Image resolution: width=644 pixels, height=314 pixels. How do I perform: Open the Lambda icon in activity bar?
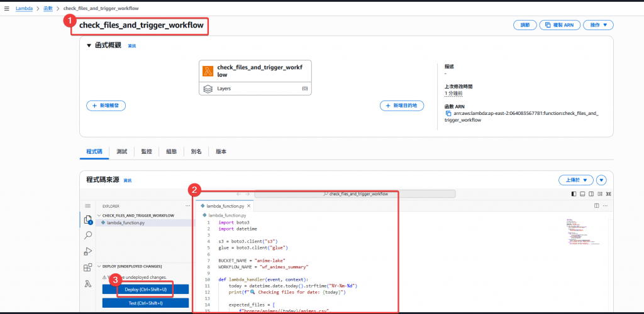(88, 284)
